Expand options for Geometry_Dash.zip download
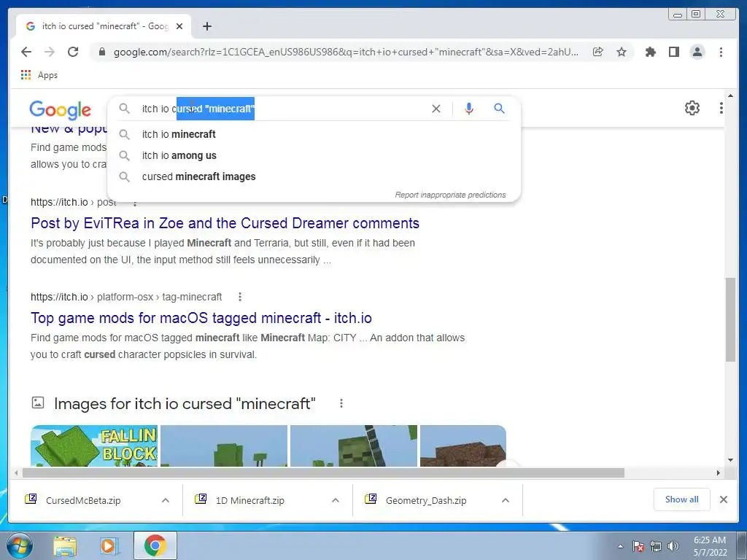Image resolution: width=747 pixels, height=560 pixels. click(x=506, y=500)
